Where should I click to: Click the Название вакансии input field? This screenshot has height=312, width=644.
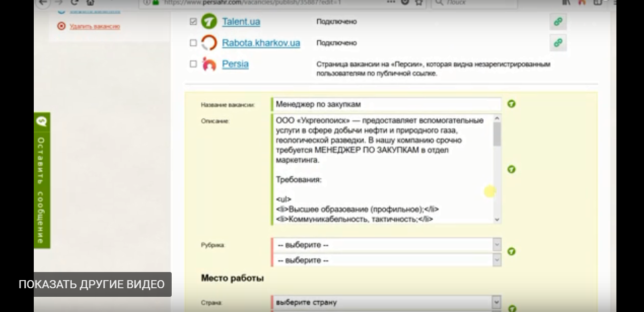[x=386, y=104]
